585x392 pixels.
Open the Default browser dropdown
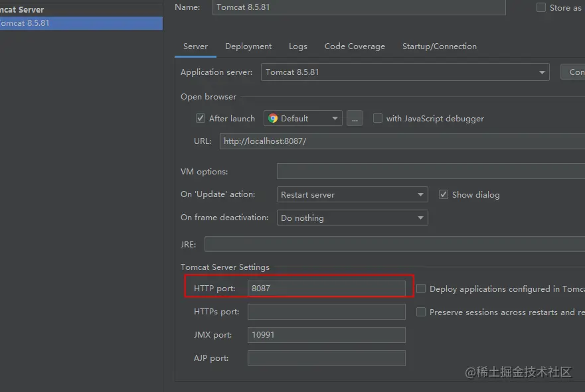click(303, 119)
